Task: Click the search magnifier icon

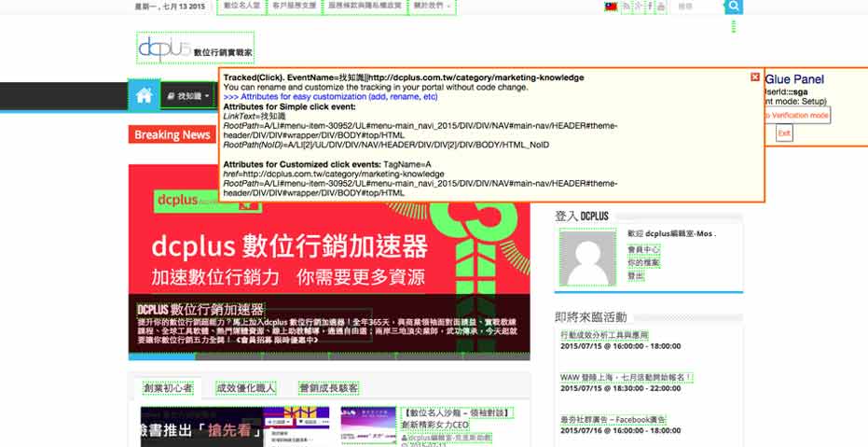Action: (x=734, y=7)
